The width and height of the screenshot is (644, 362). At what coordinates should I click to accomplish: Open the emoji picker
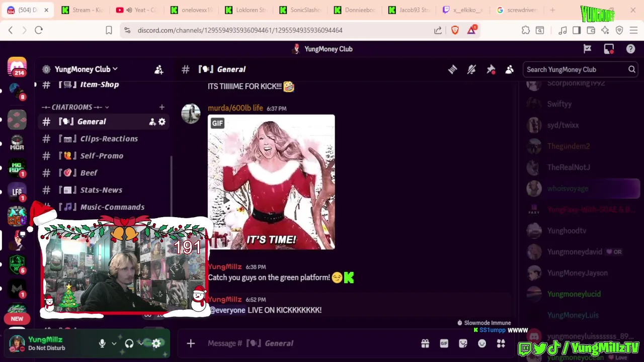482,343
